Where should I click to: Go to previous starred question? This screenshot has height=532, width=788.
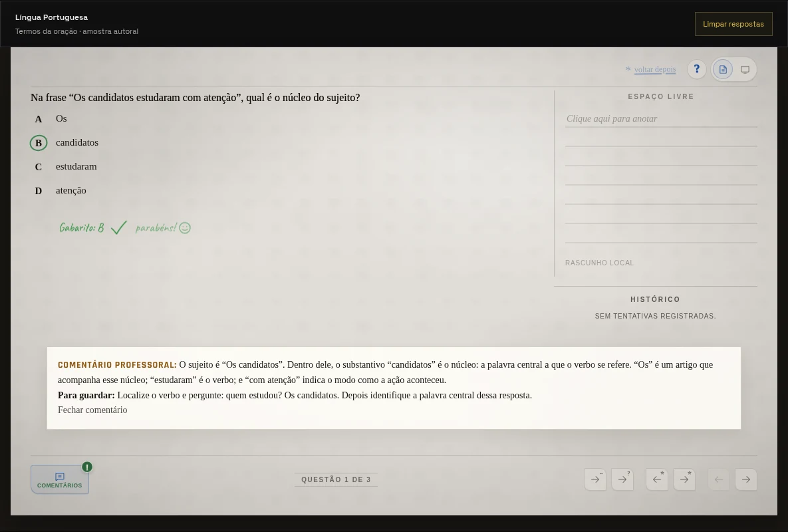pyautogui.click(x=657, y=479)
